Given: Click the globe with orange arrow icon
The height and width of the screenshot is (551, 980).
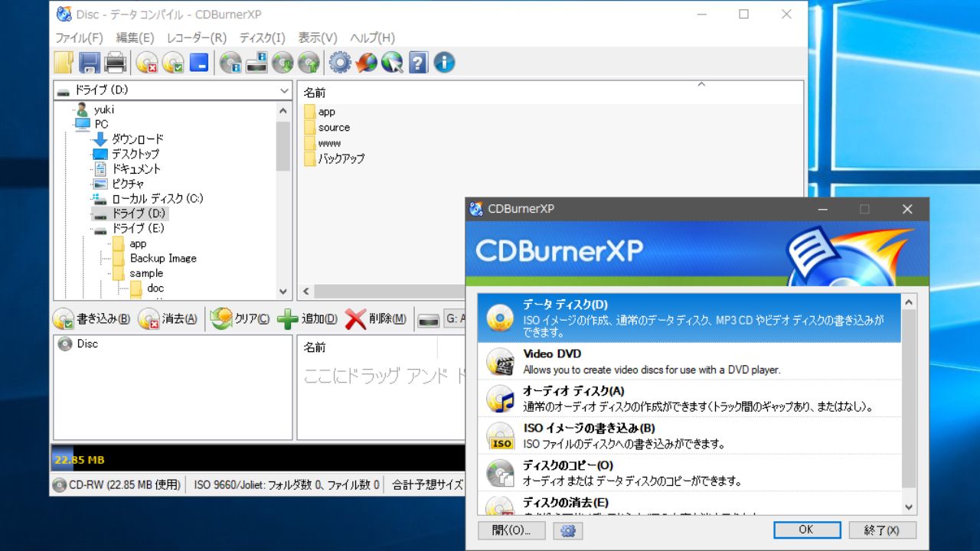Looking at the screenshot, I should click(366, 62).
